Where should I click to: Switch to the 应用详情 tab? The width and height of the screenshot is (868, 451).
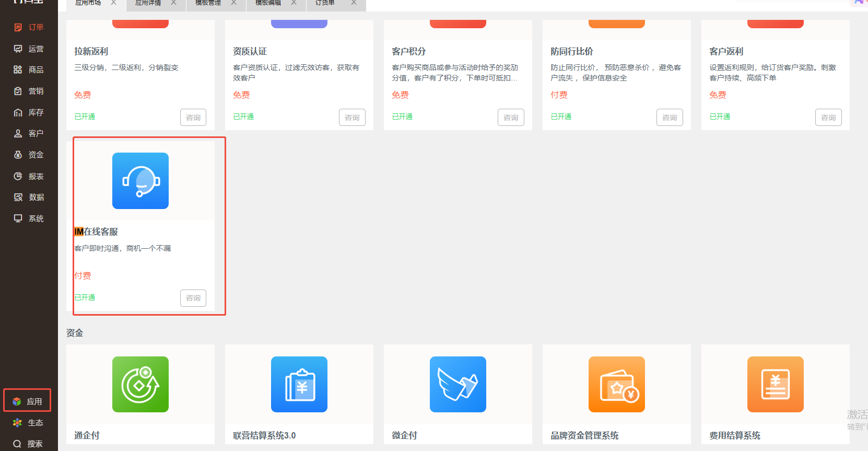point(148,3)
